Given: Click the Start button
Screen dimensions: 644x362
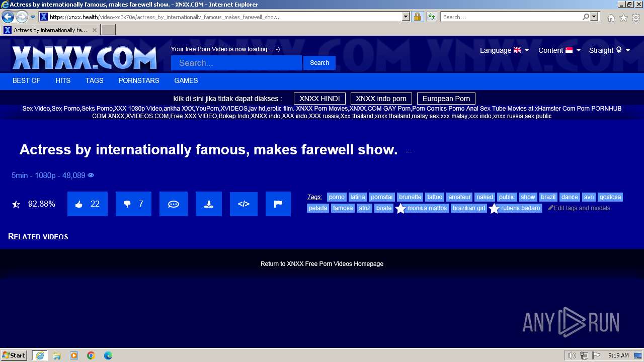Looking at the screenshot, I should coord(14,355).
